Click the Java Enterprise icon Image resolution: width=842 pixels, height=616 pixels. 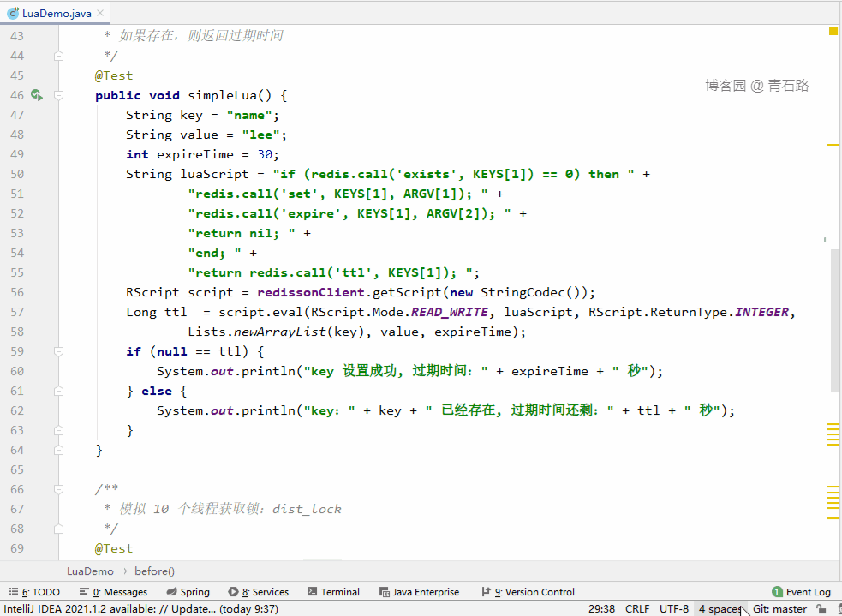[384, 592]
